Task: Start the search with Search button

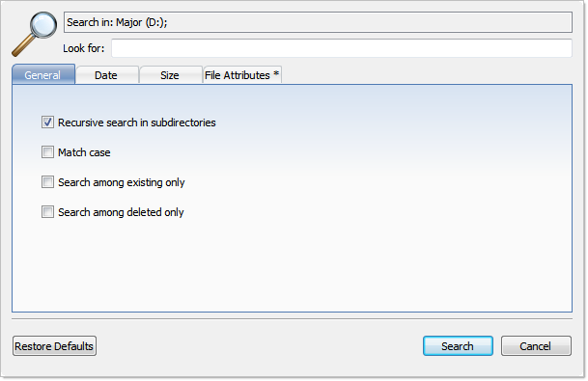Action: (458, 345)
